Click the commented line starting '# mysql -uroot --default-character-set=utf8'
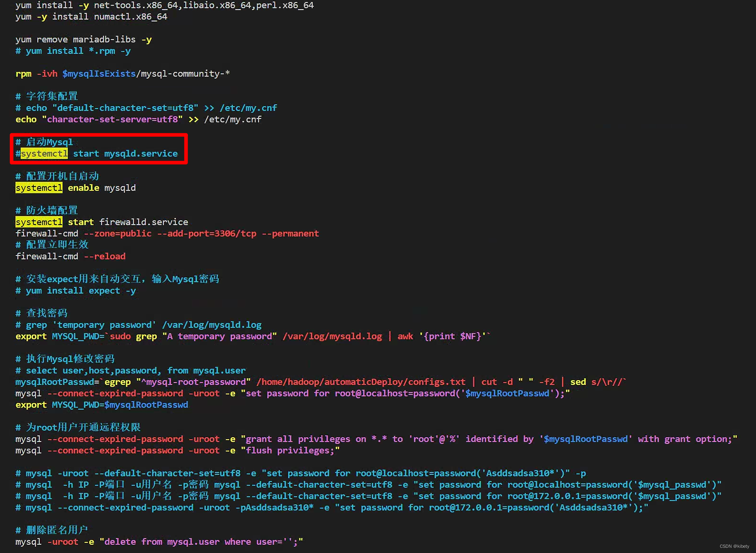The height and width of the screenshot is (553, 756). point(300,473)
